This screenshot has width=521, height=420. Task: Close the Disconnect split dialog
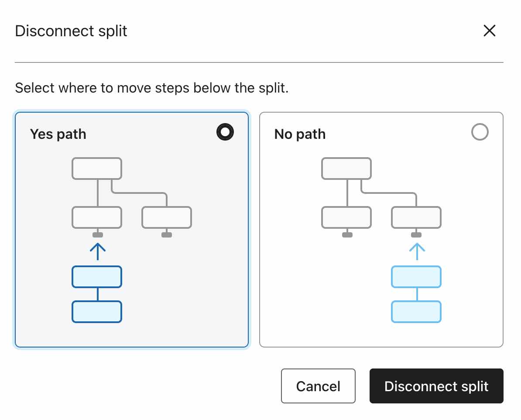tap(490, 31)
